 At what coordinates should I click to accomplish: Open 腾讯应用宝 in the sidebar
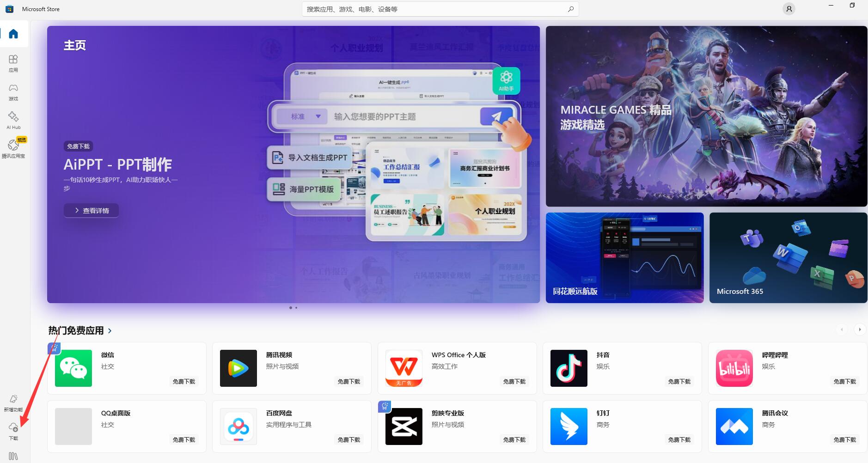[x=13, y=149]
